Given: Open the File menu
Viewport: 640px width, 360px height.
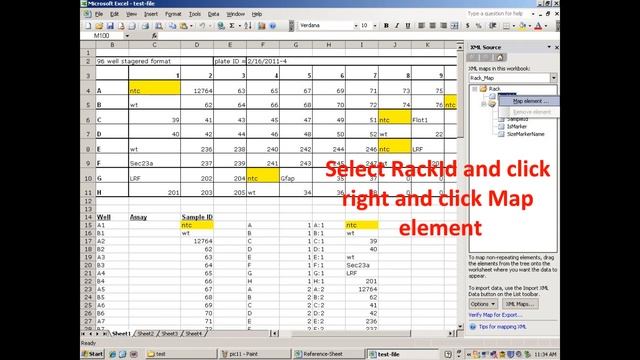Looking at the screenshot, I should (x=99, y=14).
